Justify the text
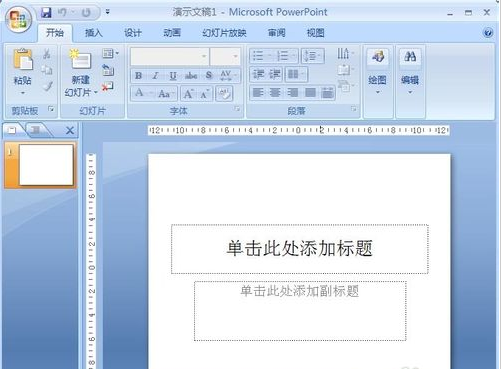 click(310, 92)
